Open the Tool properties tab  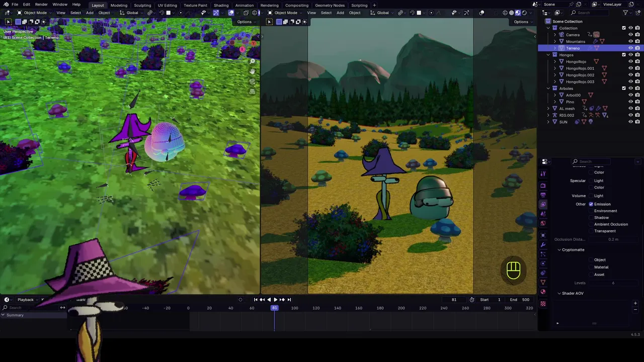tap(543, 173)
